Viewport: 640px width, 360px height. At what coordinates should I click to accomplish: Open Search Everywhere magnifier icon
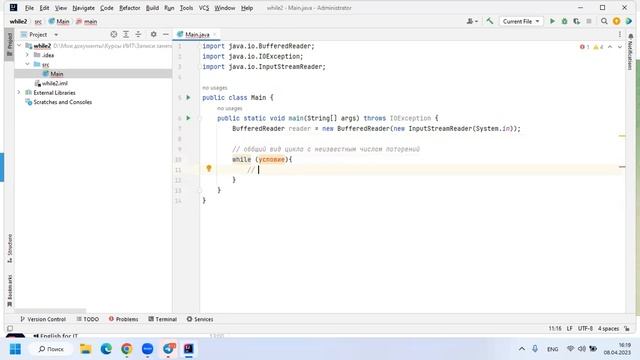[604, 21]
